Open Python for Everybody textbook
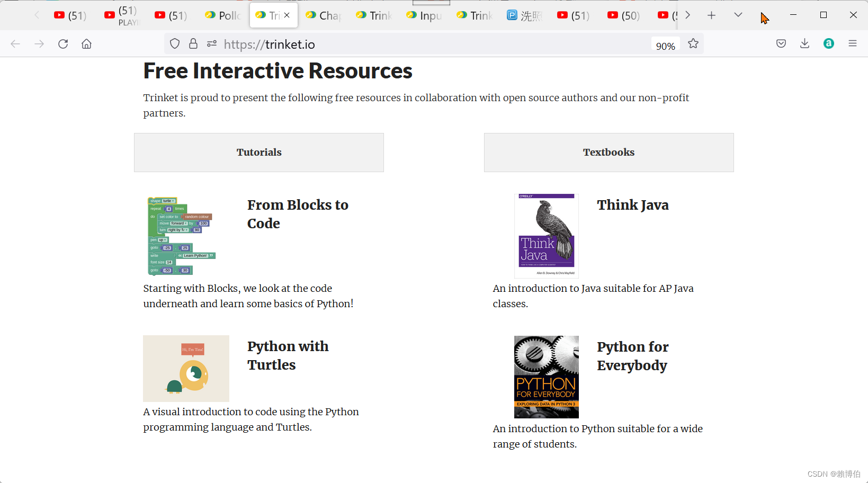This screenshot has width=868, height=483. click(633, 356)
